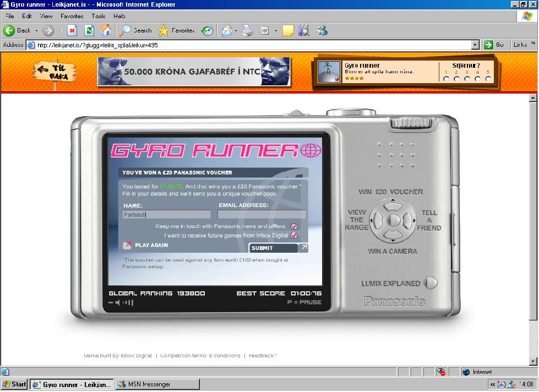Expand the Links toolbar chevron
The image size is (539, 392).
(533, 43)
